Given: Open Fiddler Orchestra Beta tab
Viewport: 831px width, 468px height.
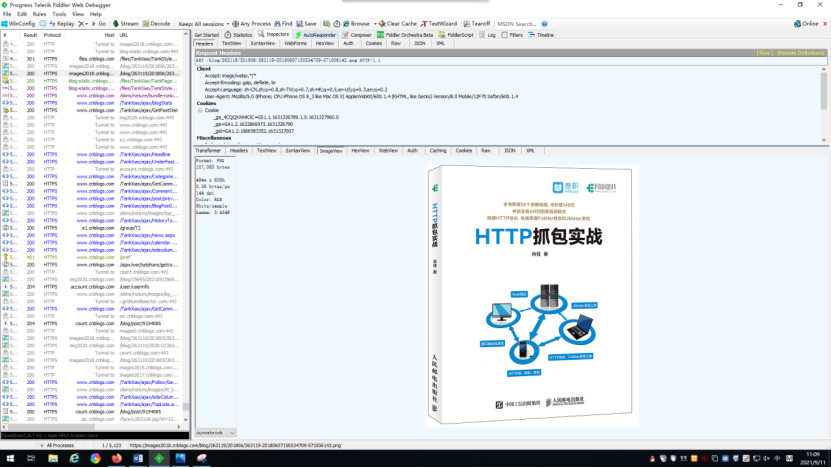Looking at the screenshot, I should [x=405, y=35].
